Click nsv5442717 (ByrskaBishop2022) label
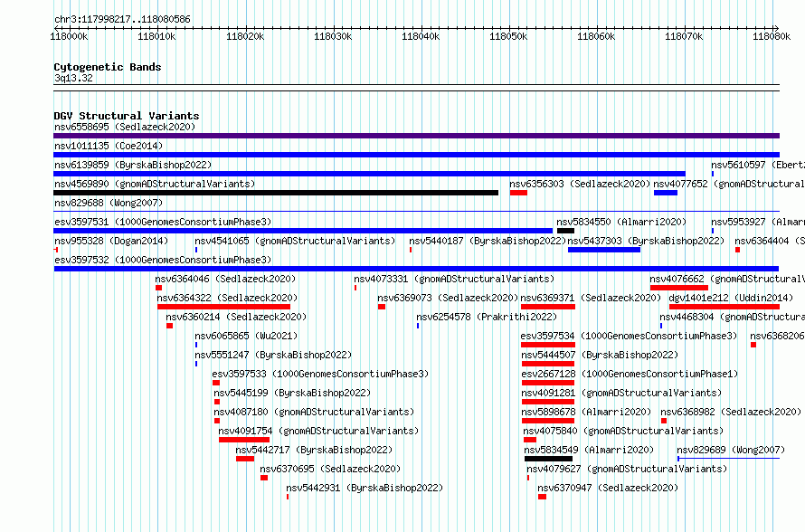805x532 pixels. (314, 450)
